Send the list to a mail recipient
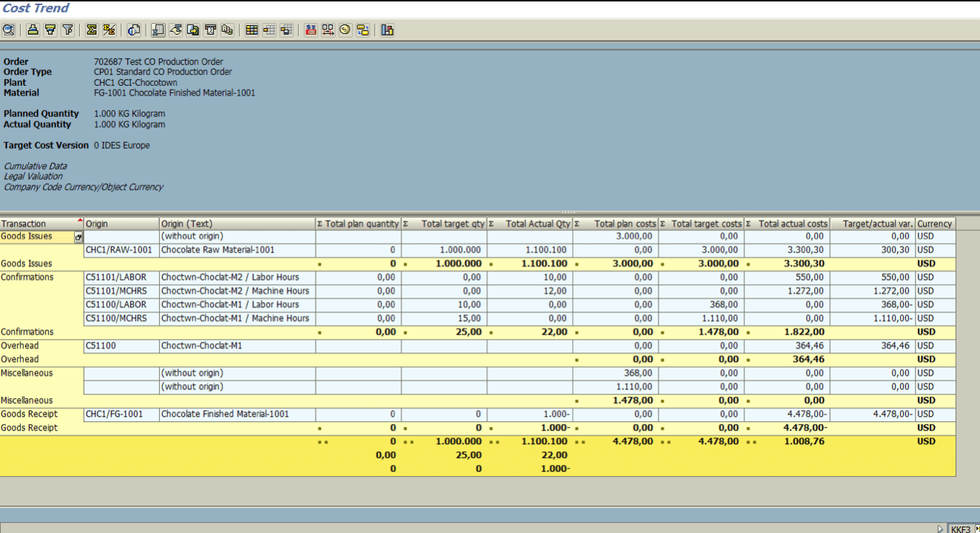Screen dimensions: 980x533 [x=210, y=30]
